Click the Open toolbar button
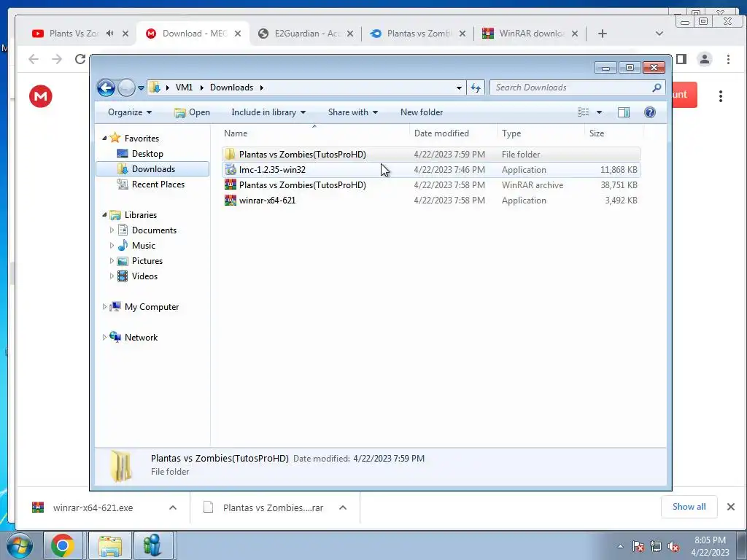Image resolution: width=747 pixels, height=560 pixels. tap(192, 112)
